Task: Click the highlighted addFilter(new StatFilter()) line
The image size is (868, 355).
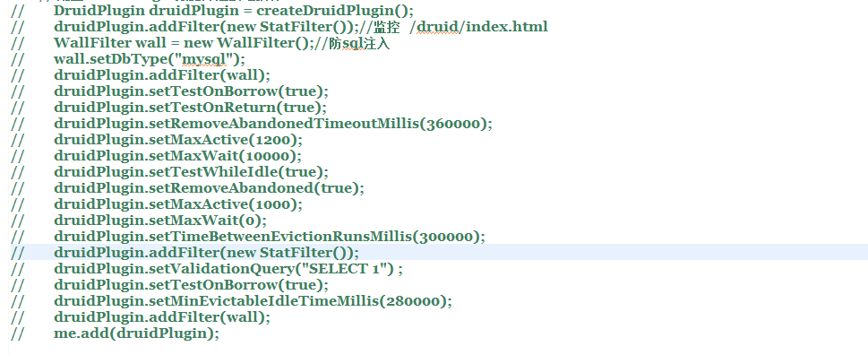Action: click(x=207, y=253)
